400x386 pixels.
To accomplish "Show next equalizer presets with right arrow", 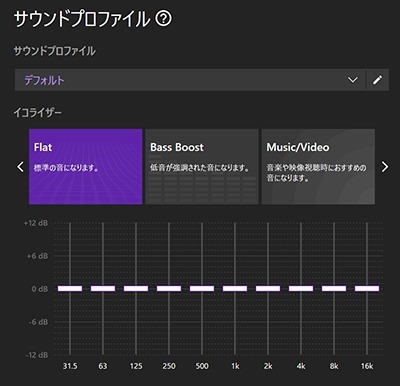I will [x=385, y=166].
